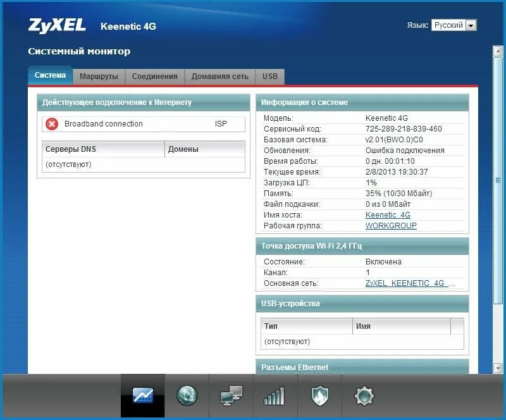Open the Русский language dropdown

point(454,25)
